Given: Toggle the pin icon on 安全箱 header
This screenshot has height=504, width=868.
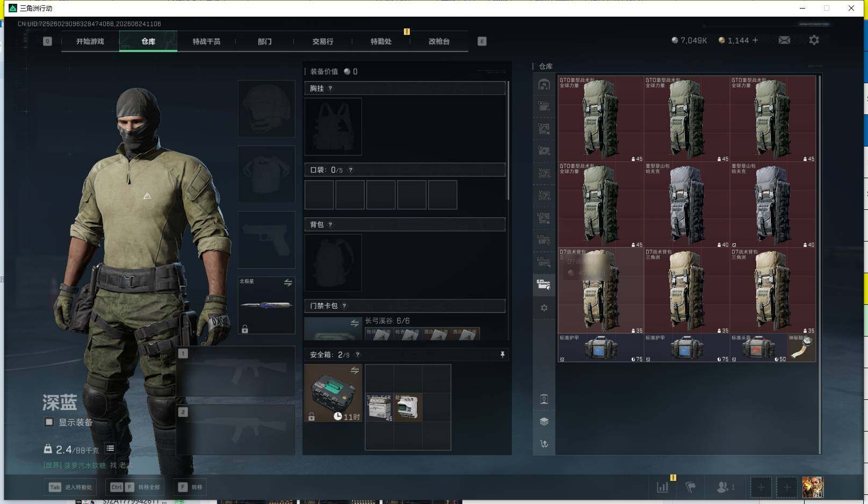Looking at the screenshot, I should (x=502, y=355).
